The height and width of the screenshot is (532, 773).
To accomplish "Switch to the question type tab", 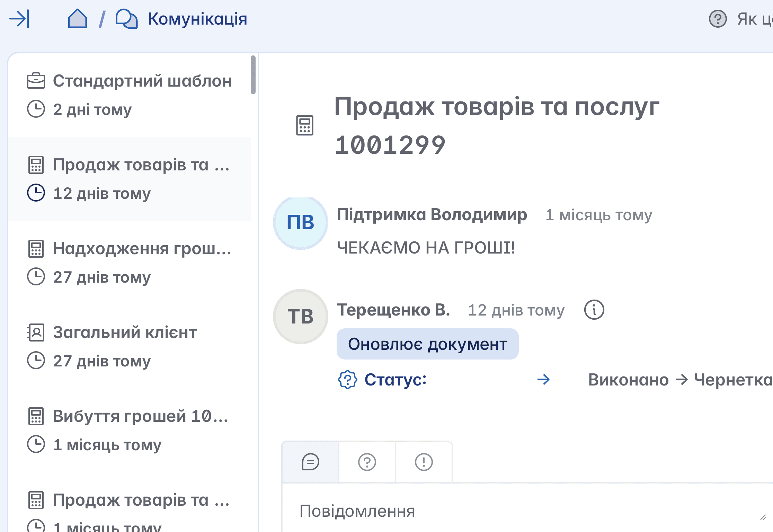I will [367, 462].
